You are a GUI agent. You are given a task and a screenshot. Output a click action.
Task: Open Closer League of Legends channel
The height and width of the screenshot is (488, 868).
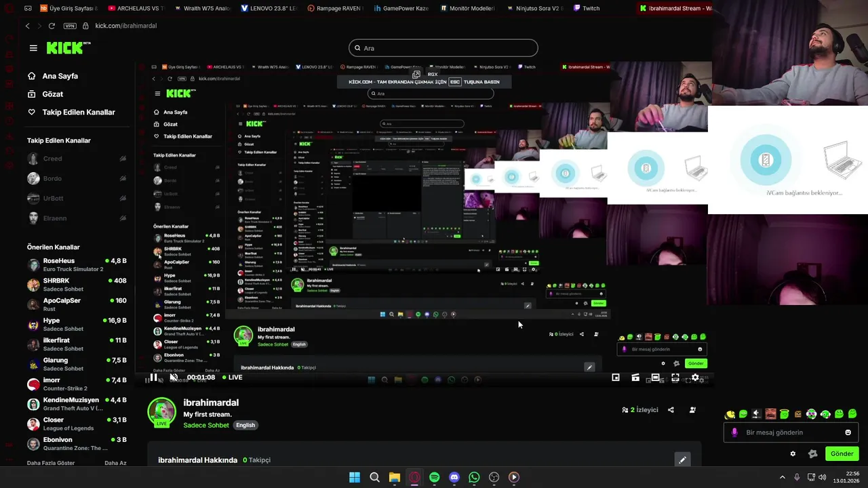click(77, 424)
